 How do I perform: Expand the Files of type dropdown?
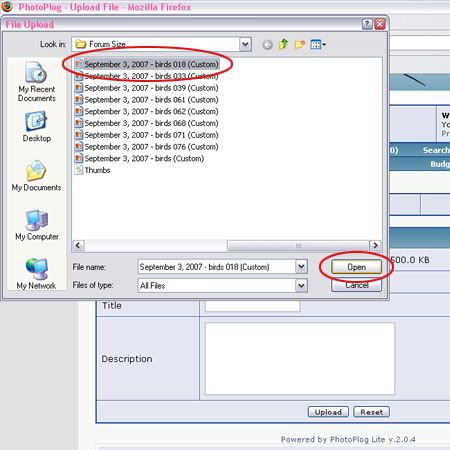[301, 285]
